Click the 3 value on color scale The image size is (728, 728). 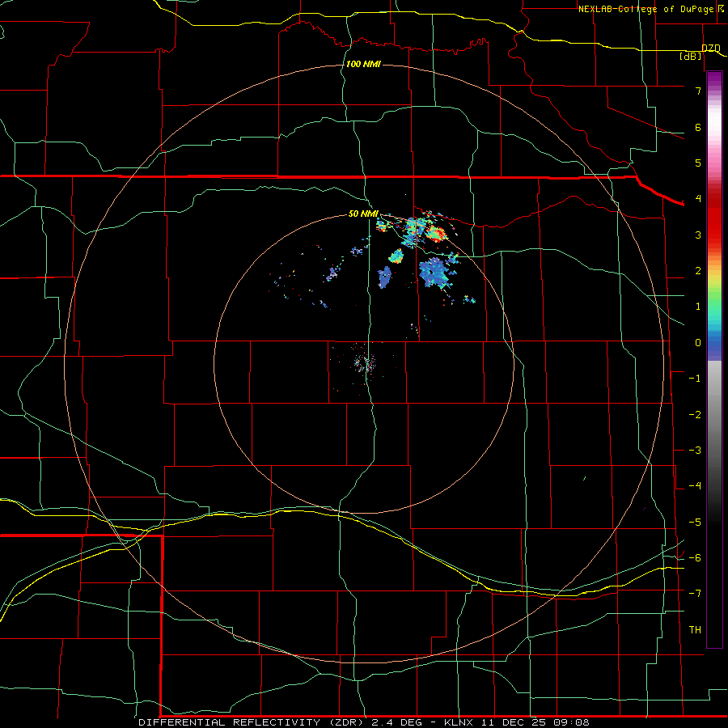coord(698,235)
